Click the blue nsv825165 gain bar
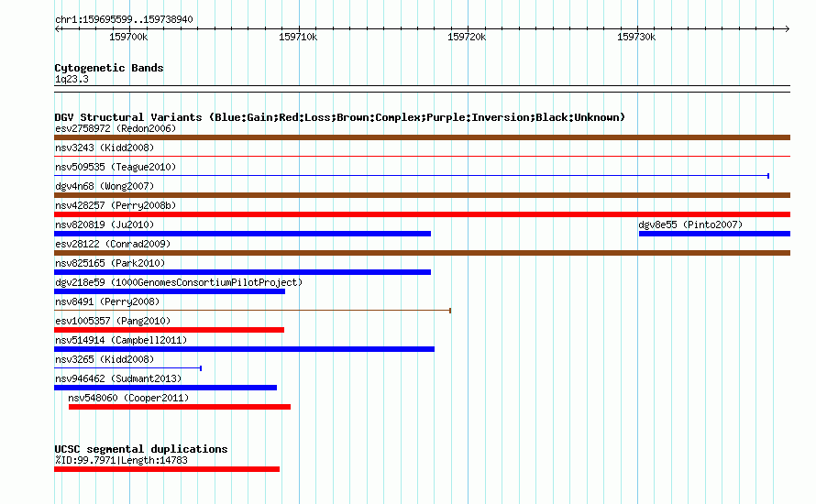This screenshot has height=504, width=816. click(243, 272)
